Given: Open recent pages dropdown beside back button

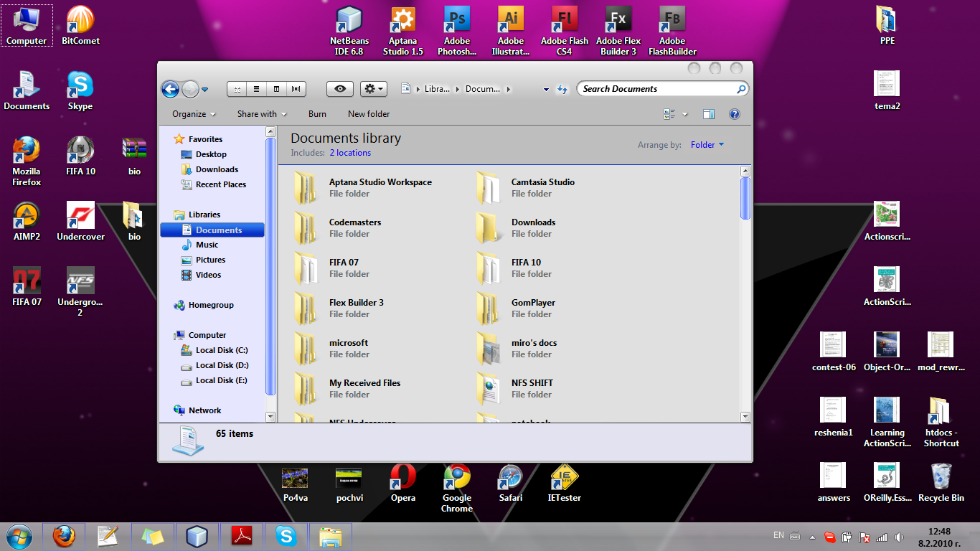Looking at the screenshot, I should pyautogui.click(x=205, y=90).
